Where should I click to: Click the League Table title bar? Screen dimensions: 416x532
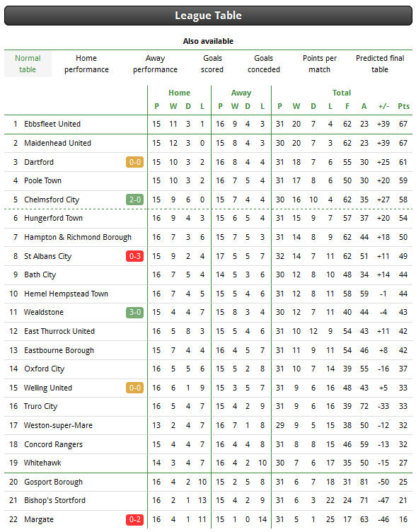(208, 16)
